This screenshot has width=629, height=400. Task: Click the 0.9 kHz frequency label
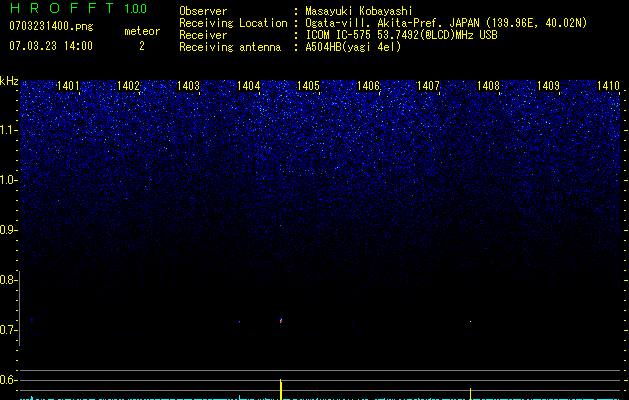coord(8,230)
